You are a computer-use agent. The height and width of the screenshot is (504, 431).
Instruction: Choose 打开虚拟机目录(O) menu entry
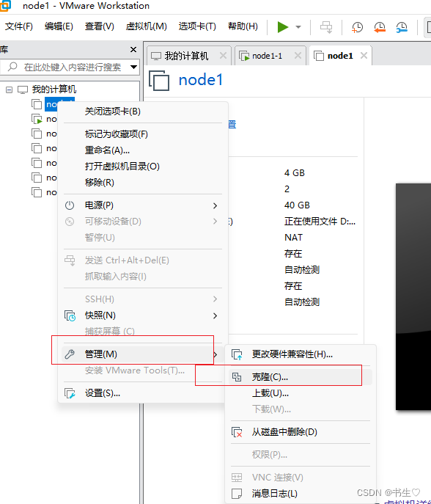143,167
